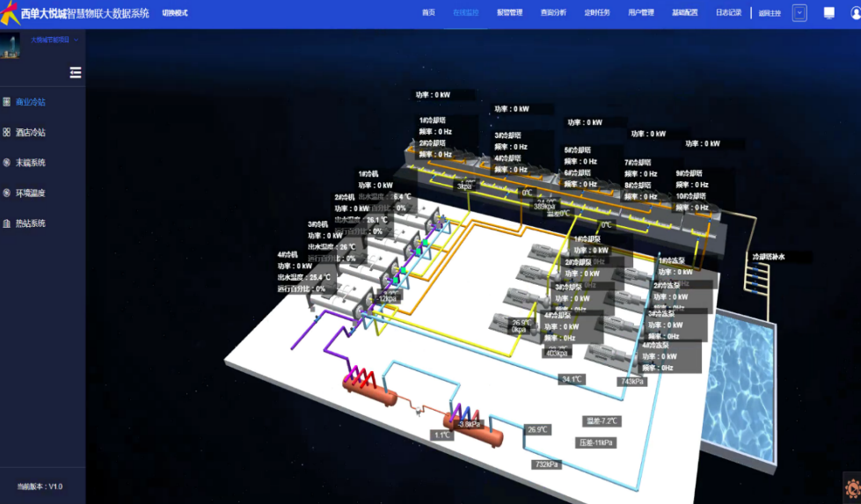
Task: Toggle 切换模式 mode switch
Action: (175, 13)
